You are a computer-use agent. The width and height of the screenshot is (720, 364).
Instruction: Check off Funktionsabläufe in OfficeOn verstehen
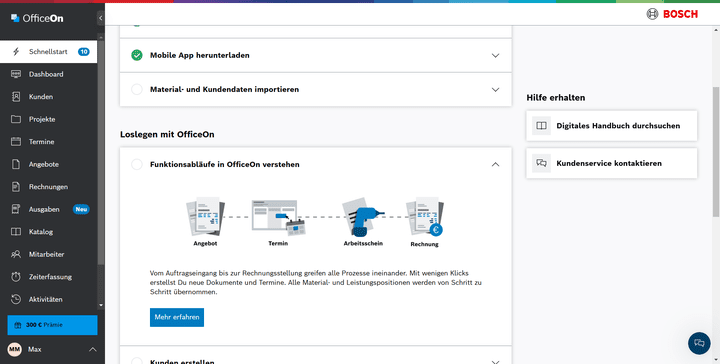coord(137,164)
